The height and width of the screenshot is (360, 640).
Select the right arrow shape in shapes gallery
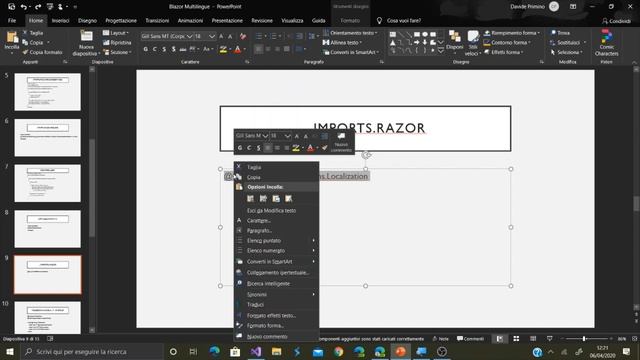click(x=417, y=42)
